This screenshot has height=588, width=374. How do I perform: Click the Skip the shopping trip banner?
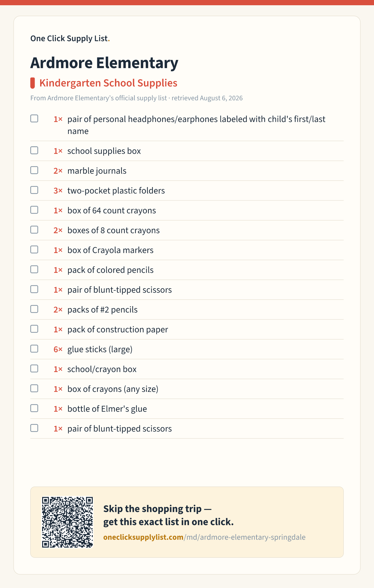click(x=187, y=522)
